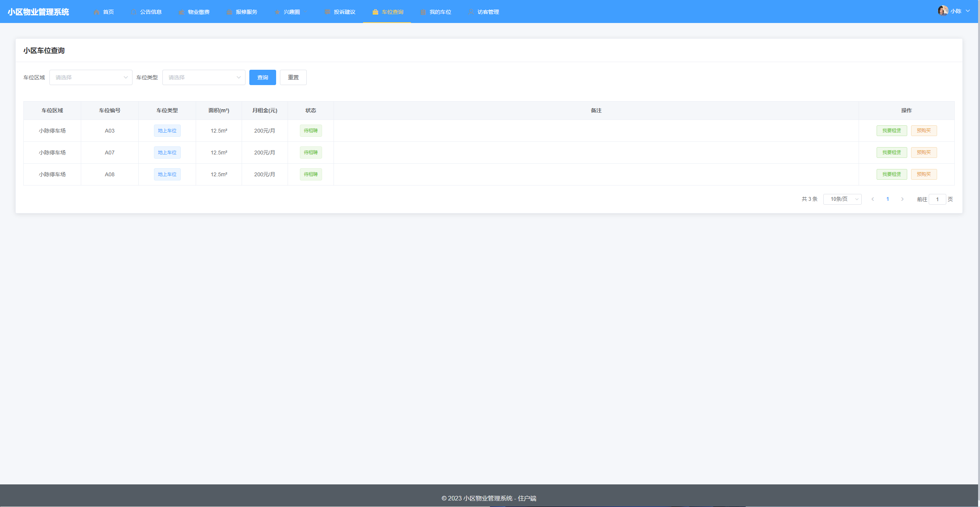Click the 我的车位 icon

pos(423,12)
